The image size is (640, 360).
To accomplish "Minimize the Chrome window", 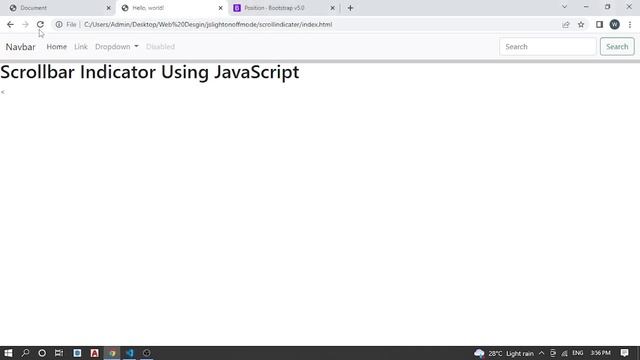I will 586,7.
